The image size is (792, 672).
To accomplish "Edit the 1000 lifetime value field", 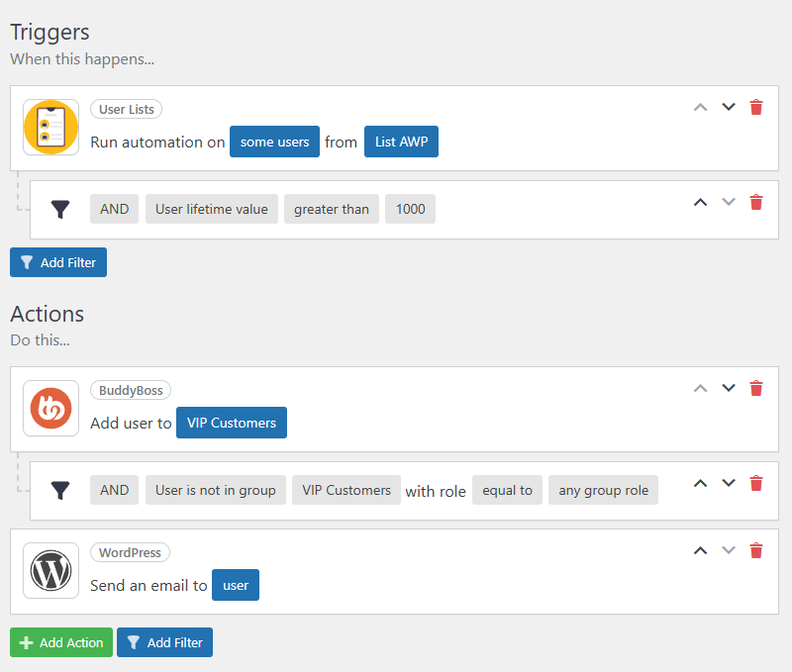I will (410, 209).
